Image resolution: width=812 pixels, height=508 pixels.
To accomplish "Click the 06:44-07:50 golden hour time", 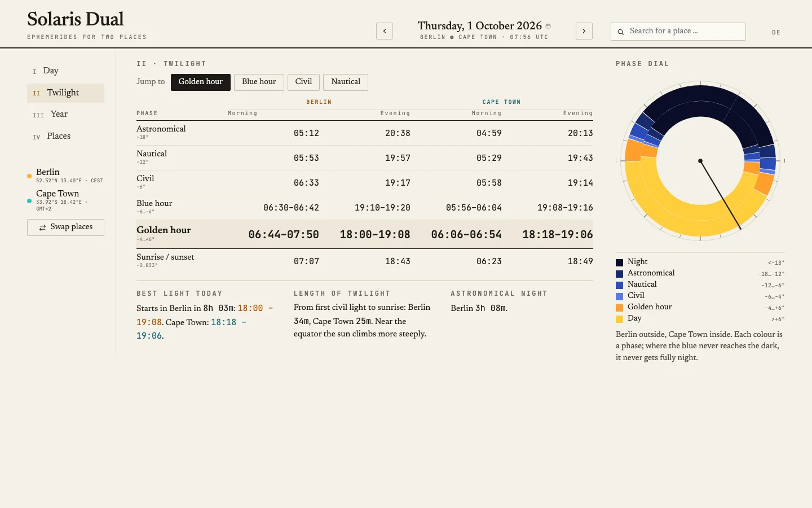I will click(x=284, y=235).
